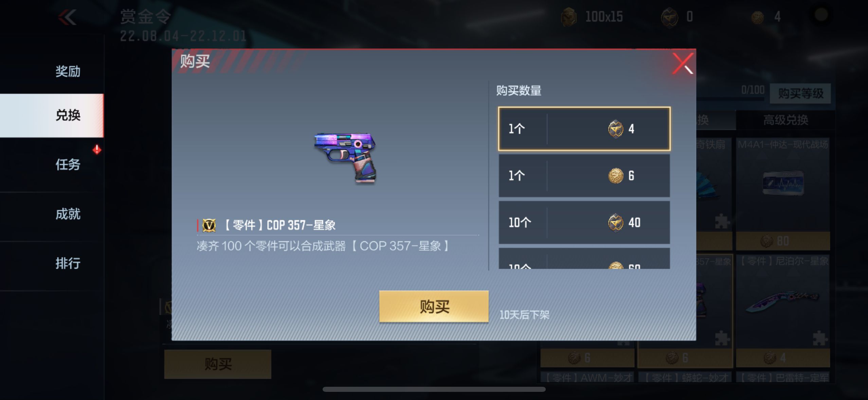Click the 100x15 bounty badge icon

tap(569, 17)
